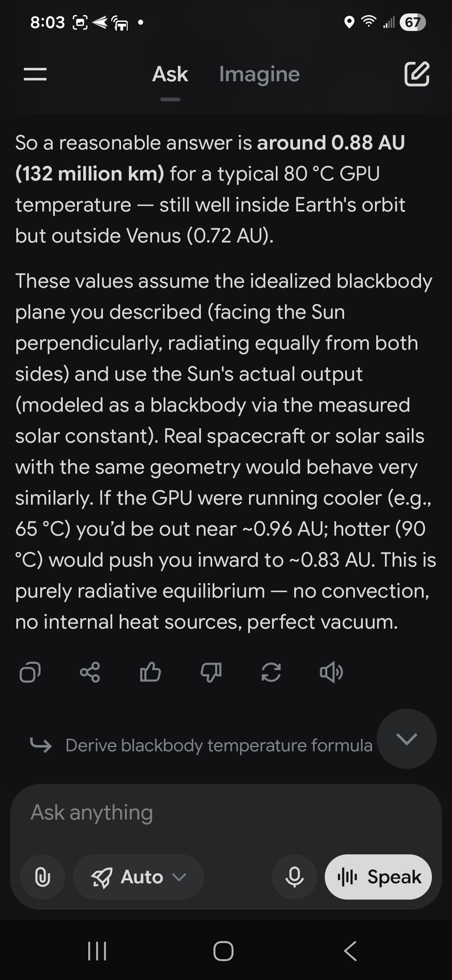452x980 pixels.
Task: Tap 'Derive blackbody temperature formula' suggestion
Action: pos(218,745)
